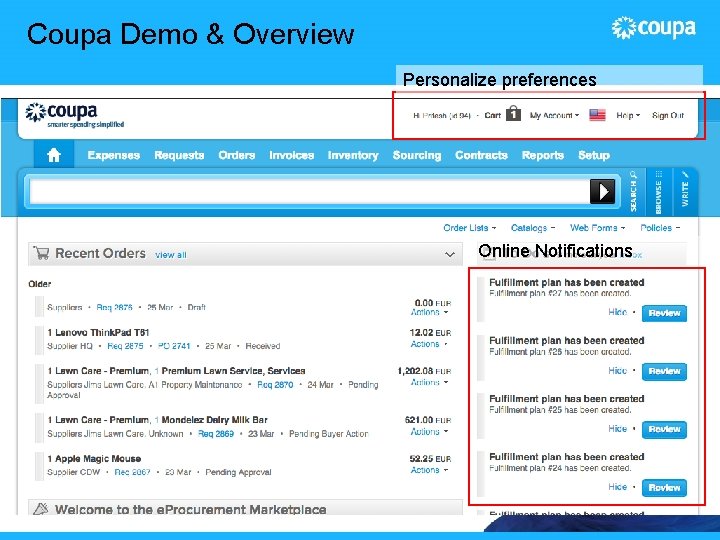Hide fulfillment plan #25 notification
Image resolution: width=720 pixels, height=540 pixels.
click(618, 428)
